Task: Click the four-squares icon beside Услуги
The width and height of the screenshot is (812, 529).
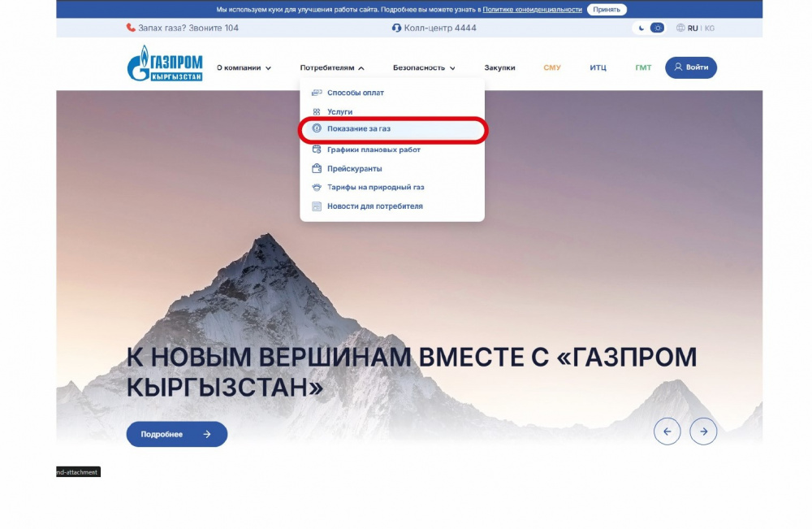Action: (x=317, y=112)
